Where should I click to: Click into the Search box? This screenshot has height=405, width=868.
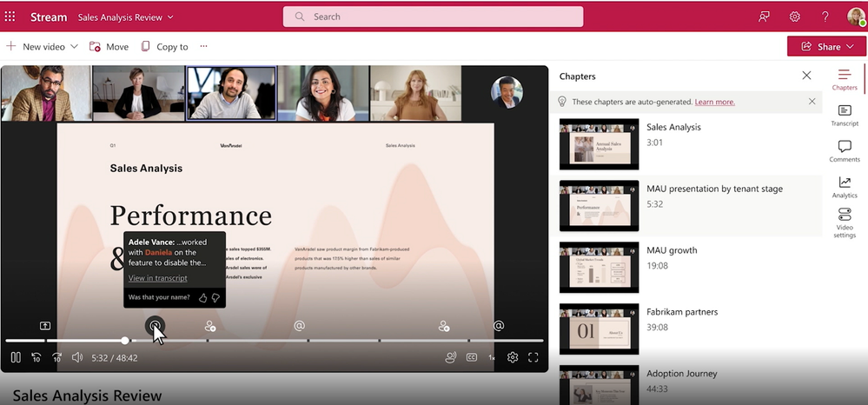tap(433, 17)
